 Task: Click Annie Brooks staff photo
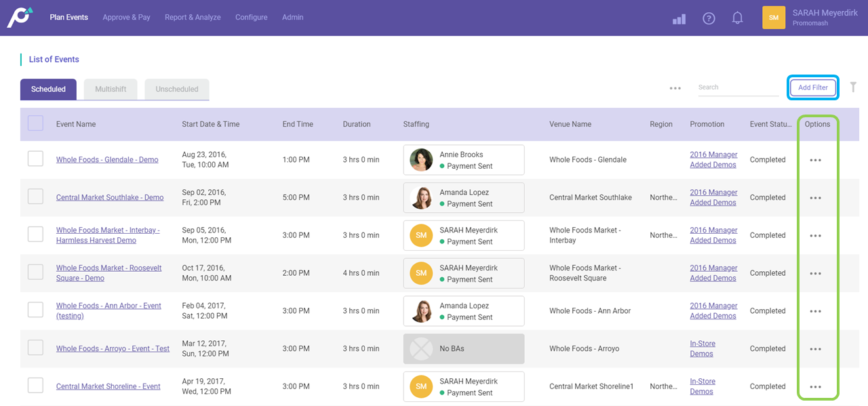[x=421, y=160]
